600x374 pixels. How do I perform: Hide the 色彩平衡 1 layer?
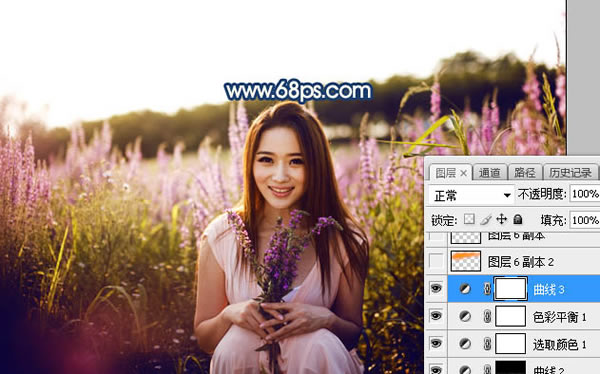point(436,316)
